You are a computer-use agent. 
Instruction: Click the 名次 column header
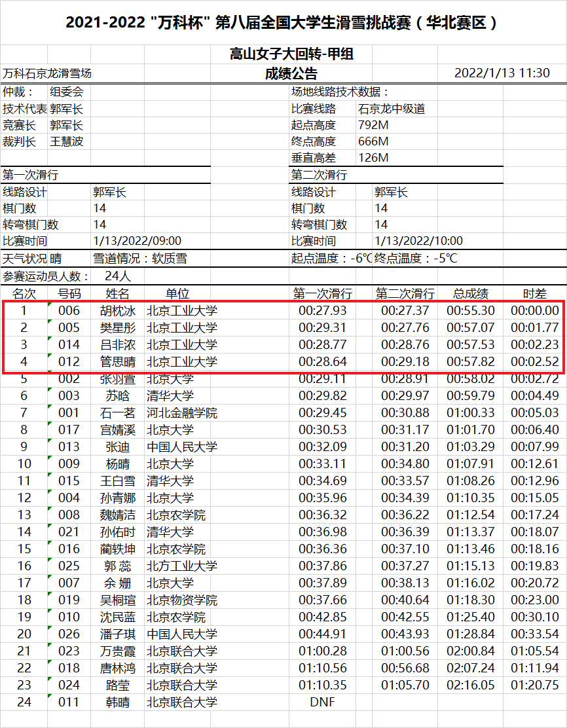tap(24, 293)
